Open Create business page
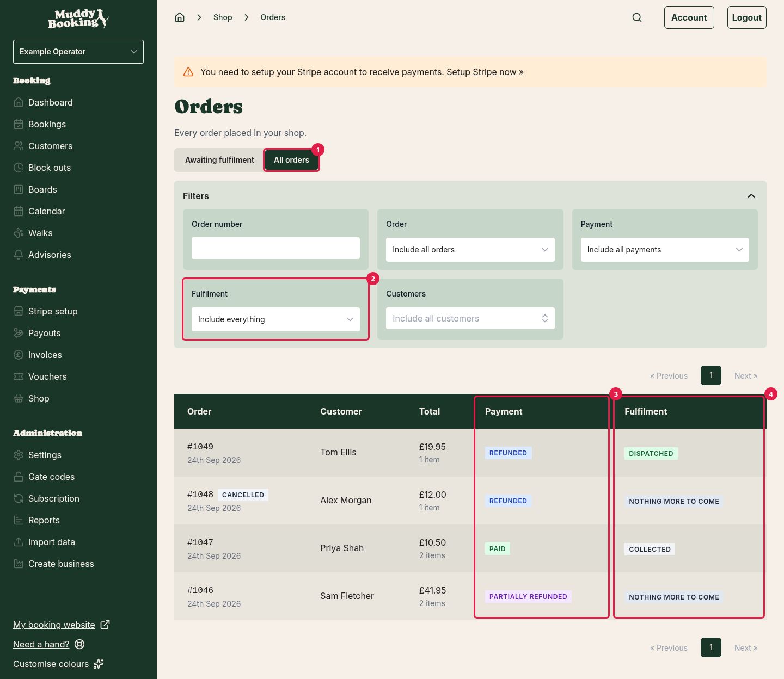This screenshot has width=784, height=679. [x=61, y=564]
